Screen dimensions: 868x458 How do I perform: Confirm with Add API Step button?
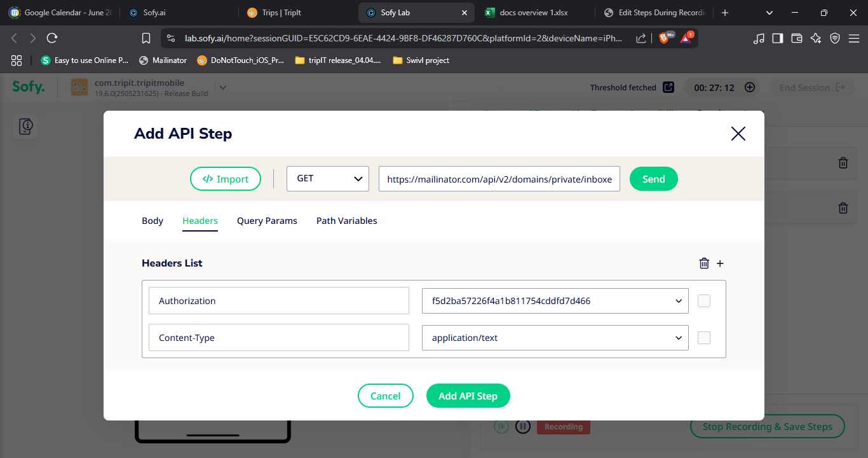point(468,396)
